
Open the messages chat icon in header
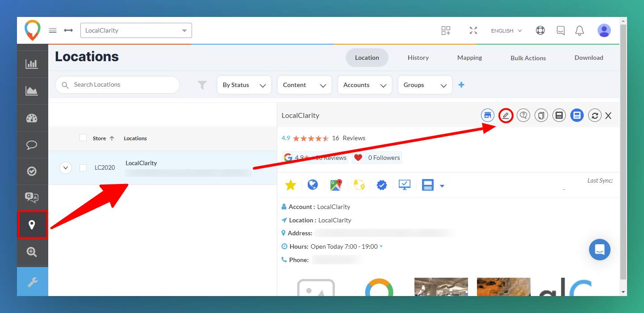560,30
